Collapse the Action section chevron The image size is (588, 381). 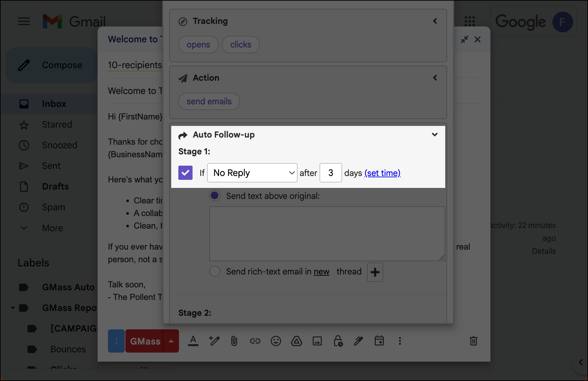435,78
